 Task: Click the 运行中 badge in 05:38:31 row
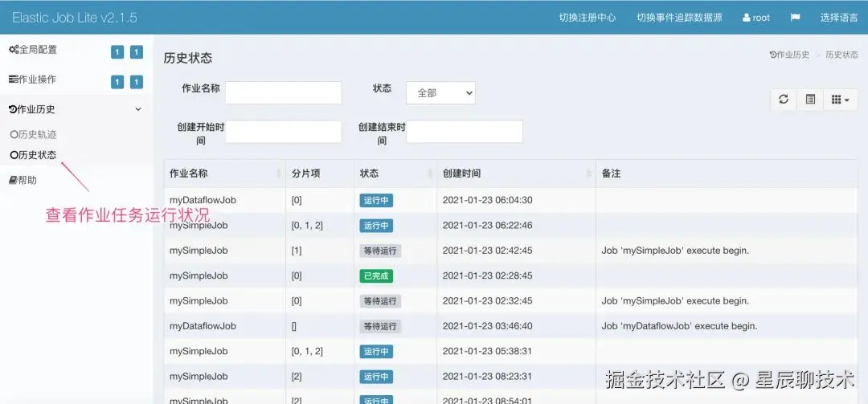point(376,352)
